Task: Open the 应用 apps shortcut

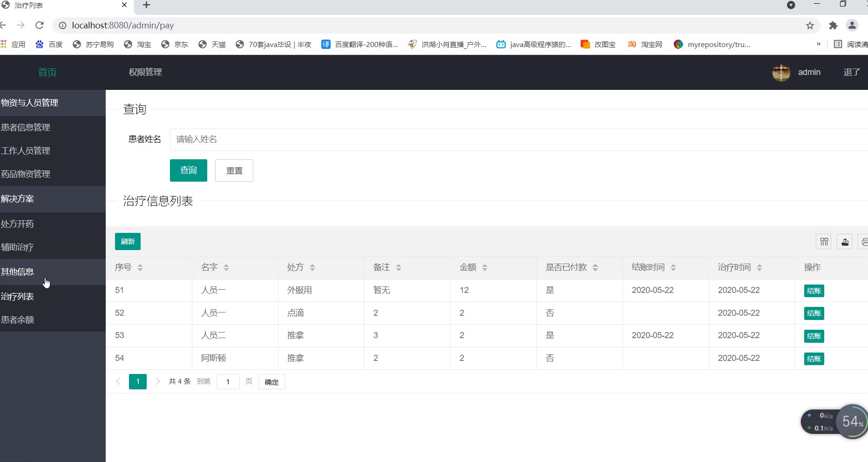Action: pos(13,44)
